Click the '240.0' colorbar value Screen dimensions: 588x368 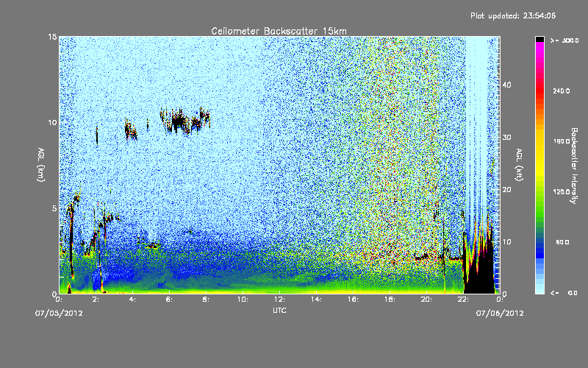coord(562,91)
